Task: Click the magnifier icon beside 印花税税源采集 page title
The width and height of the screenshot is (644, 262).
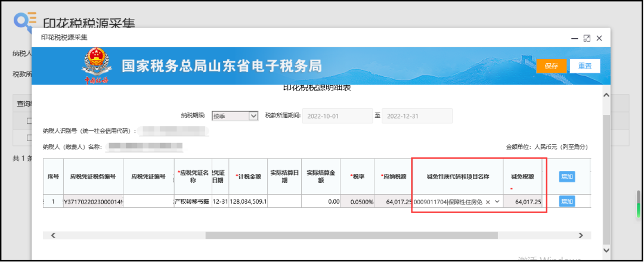Action: click(x=24, y=22)
